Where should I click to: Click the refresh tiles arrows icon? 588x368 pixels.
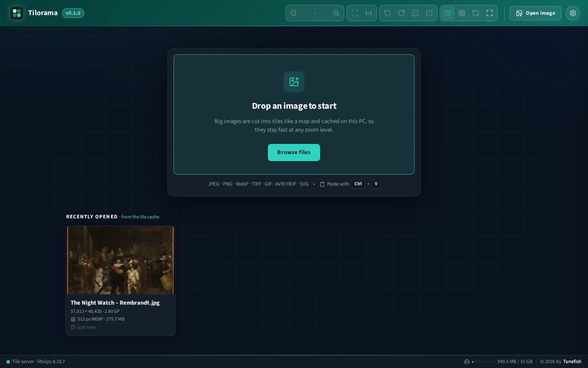476,13
